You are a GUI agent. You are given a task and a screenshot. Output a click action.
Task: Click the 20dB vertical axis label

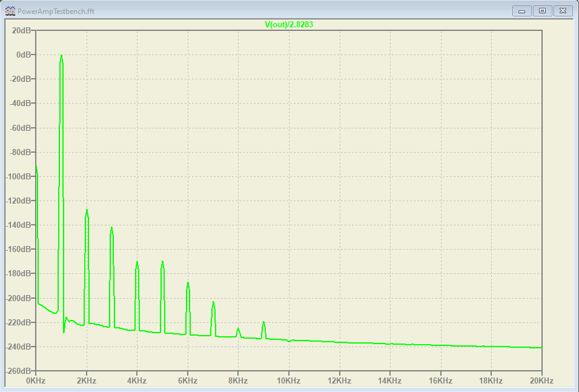(x=21, y=30)
